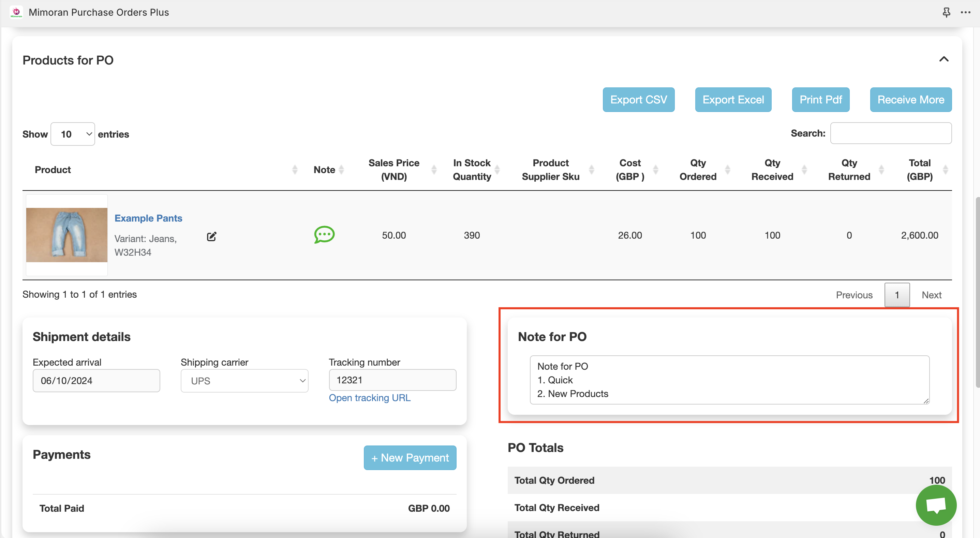Expand the entries per page dropdown
This screenshot has width=980, height=538.
click(x=73, y=134)
